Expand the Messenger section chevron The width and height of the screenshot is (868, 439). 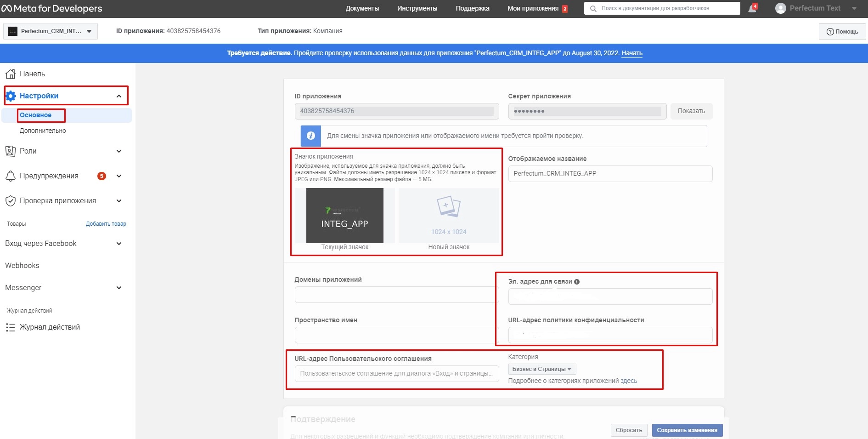119,288
